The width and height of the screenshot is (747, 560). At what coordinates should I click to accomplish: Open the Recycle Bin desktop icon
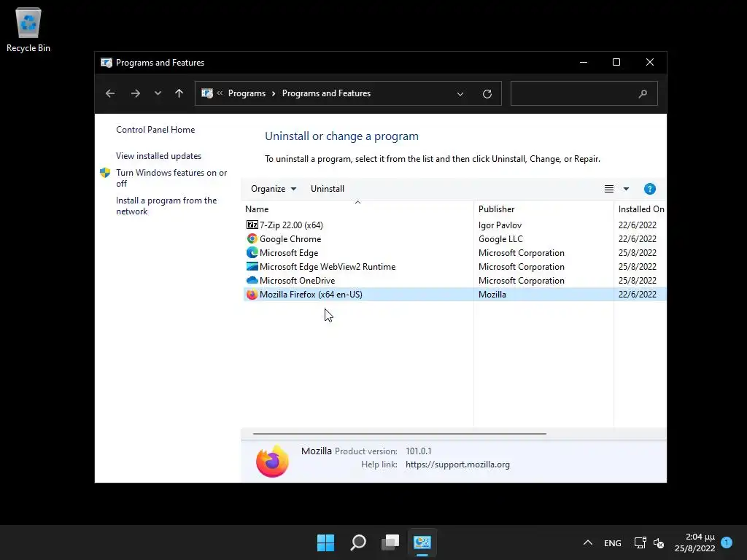(28, 29)
